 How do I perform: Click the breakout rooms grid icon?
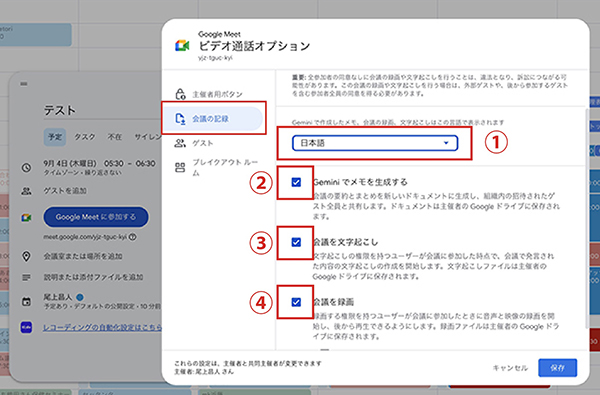pos(180,167)
